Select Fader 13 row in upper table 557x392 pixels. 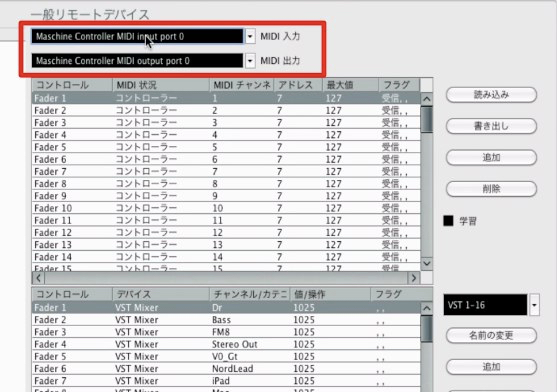click(226, 245)
